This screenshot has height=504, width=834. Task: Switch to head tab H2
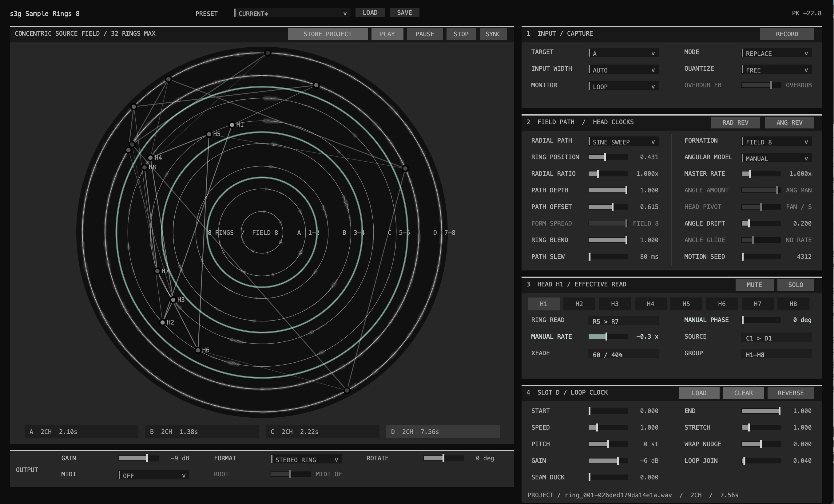579,304
